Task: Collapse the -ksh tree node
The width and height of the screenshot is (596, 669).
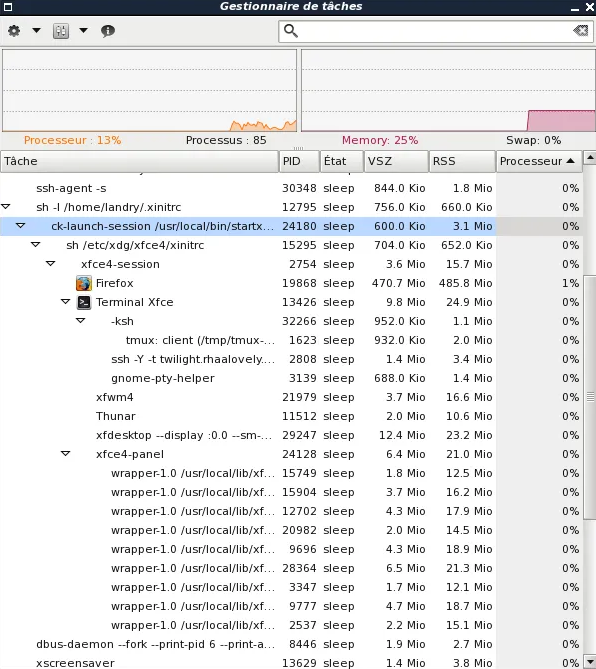Action: (x=80, y=320)
